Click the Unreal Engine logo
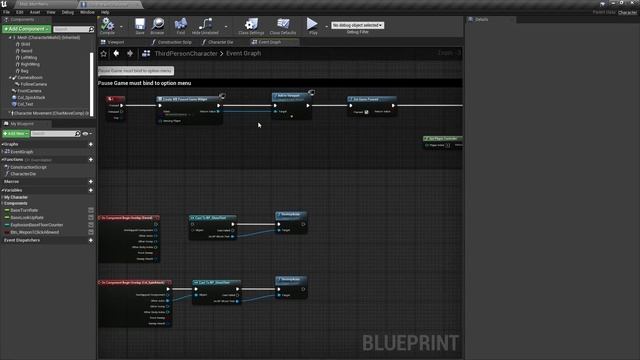Viewport: 640px width, 360px height. point(4,4)
